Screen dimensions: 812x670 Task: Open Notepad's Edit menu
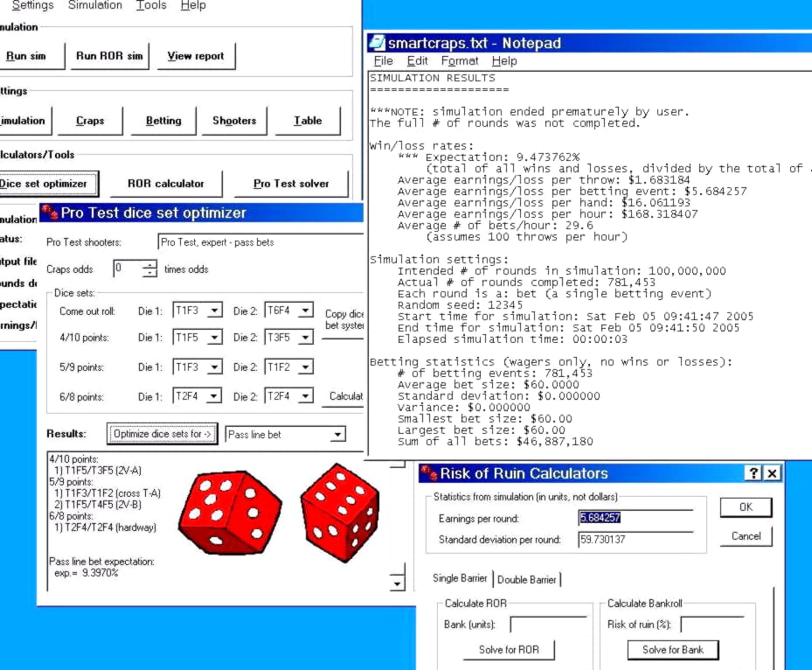coord(418,61)
